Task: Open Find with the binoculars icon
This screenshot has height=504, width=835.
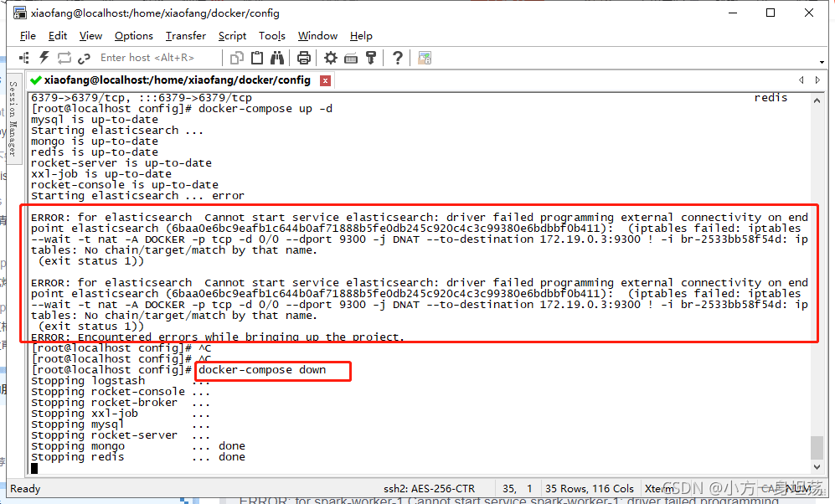Action: (277, 58)
